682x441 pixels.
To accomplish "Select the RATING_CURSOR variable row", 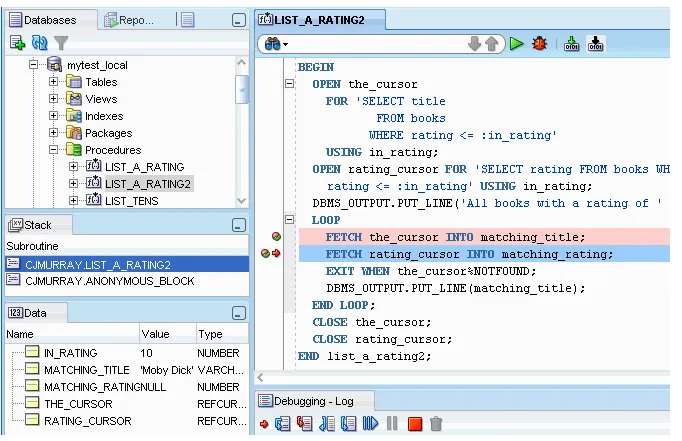I will (x=127, y=421).
